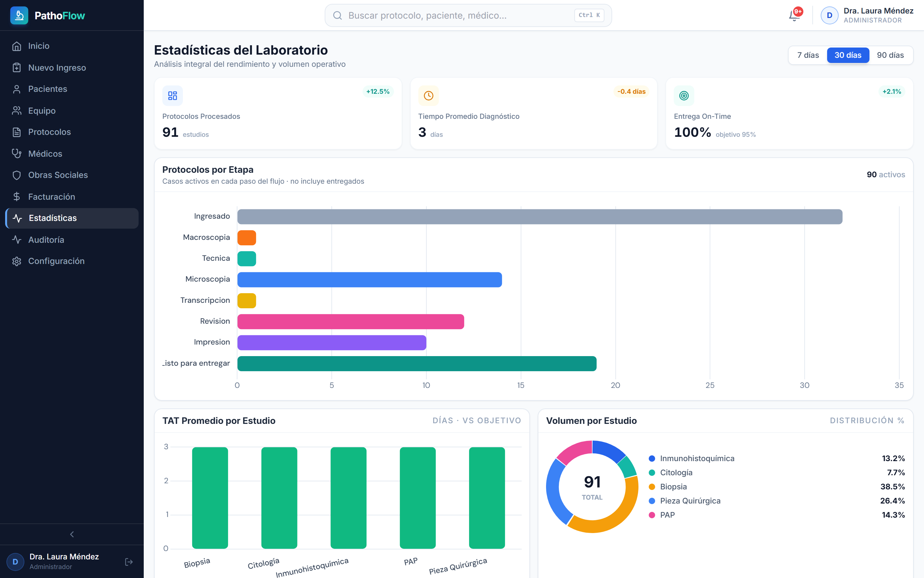Open Dra. Laura Méndez profile in header
This screenshot has width=924, height=578.
coord(867,15)
